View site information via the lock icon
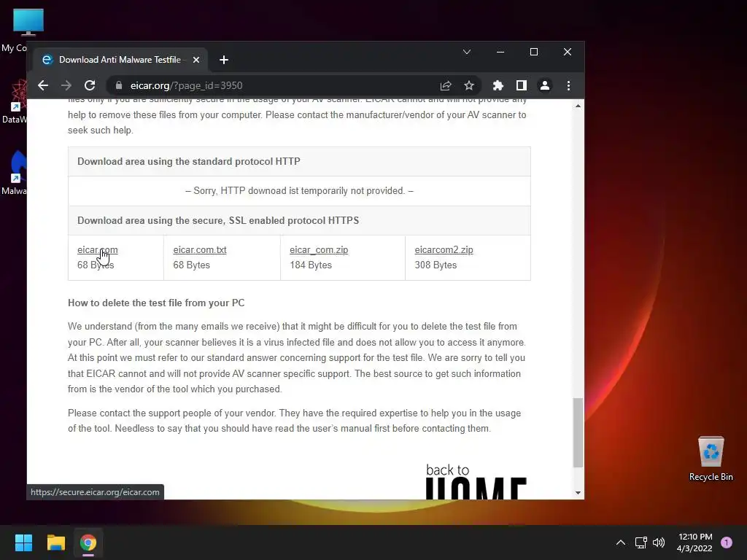 click(x=119, y=86)
